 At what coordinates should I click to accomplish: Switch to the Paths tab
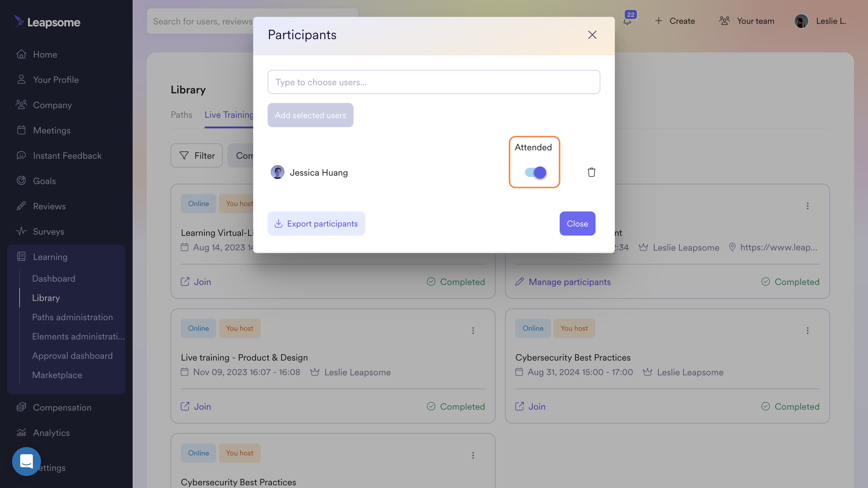click(x=181, y=114)
